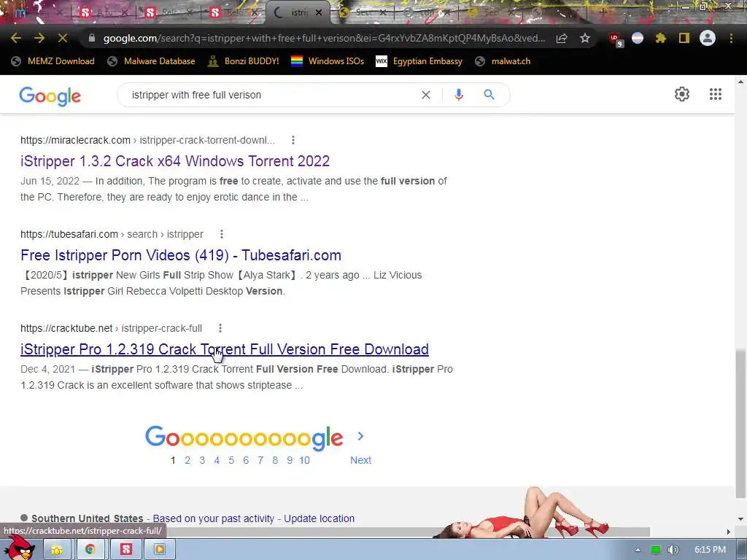The image size is (747, 560).
Task: Go to results page 3
Action: [202, 460]
